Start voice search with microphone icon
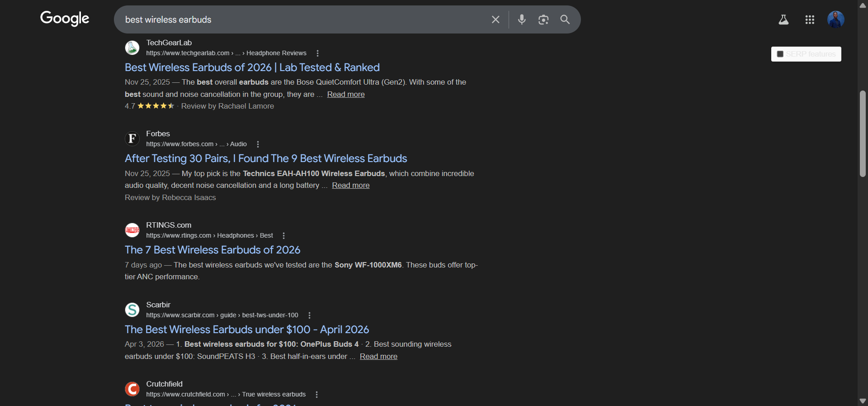This screenshot has height=406, width=868. 522,19
